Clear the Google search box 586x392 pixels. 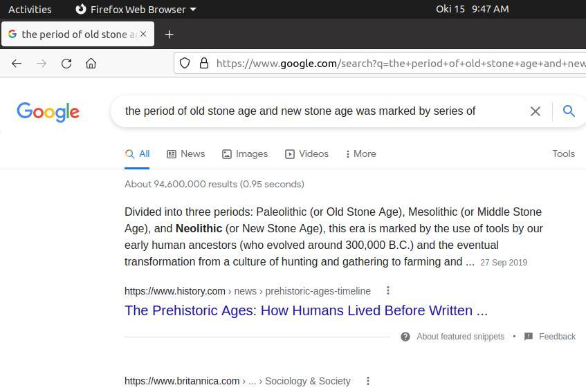tap(535, 111)
